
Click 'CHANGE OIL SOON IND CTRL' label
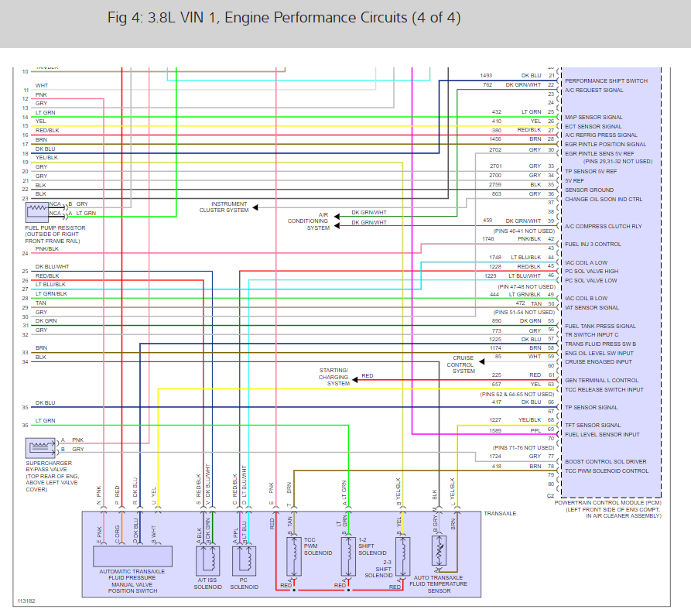604,199
